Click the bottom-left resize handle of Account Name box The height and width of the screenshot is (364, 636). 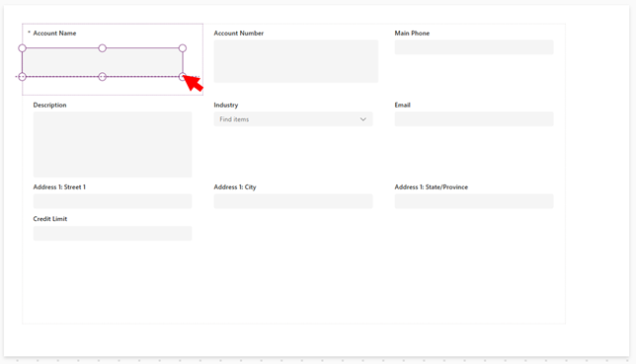click(x=23, y=77)
